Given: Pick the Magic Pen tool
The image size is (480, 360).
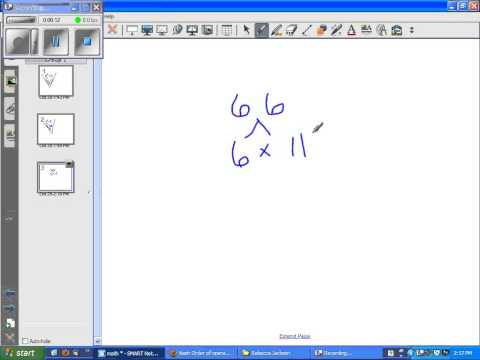Looking at the screenshot, I should (336, 30).
